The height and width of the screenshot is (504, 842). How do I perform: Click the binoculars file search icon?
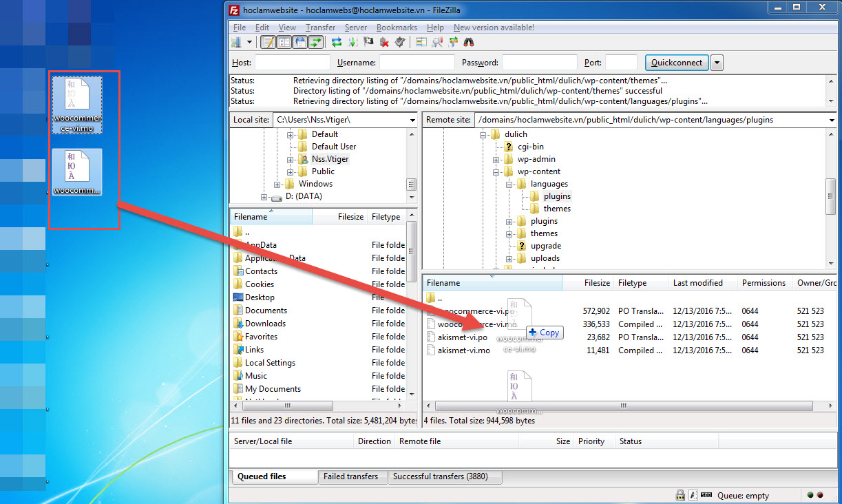pyautogui.click(x=470, y=43)
